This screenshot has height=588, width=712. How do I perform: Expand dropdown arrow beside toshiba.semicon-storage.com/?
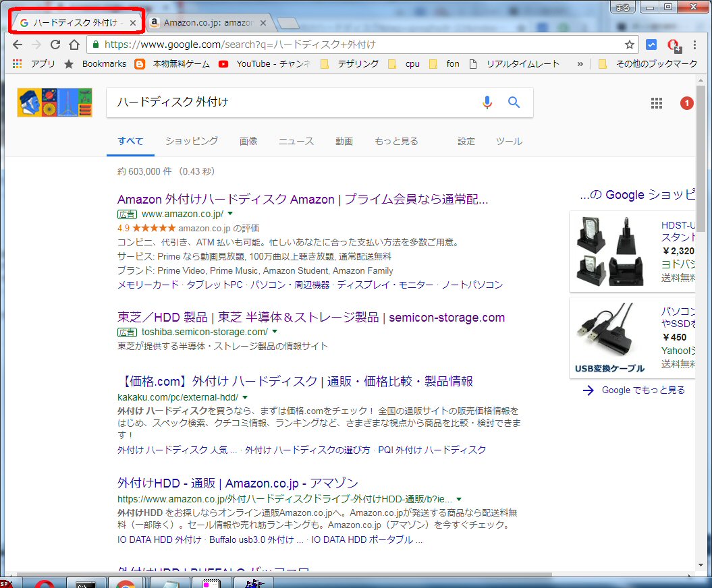(275, 332)
